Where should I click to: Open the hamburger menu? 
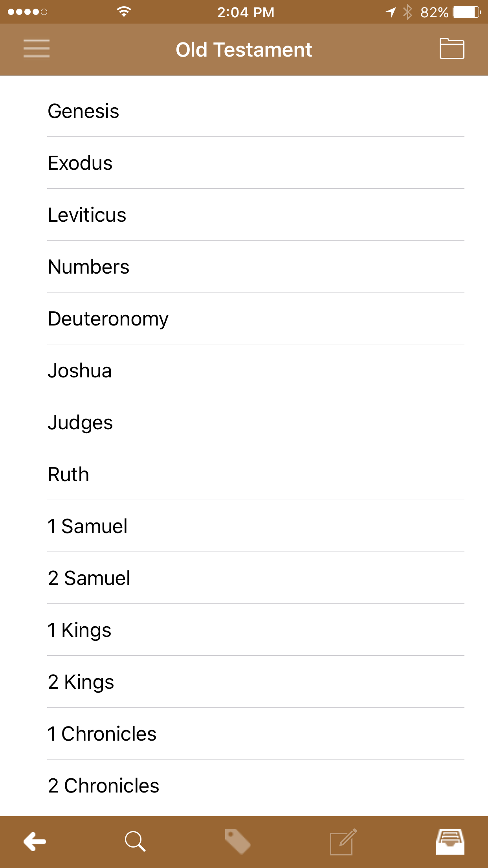[36, 49]
